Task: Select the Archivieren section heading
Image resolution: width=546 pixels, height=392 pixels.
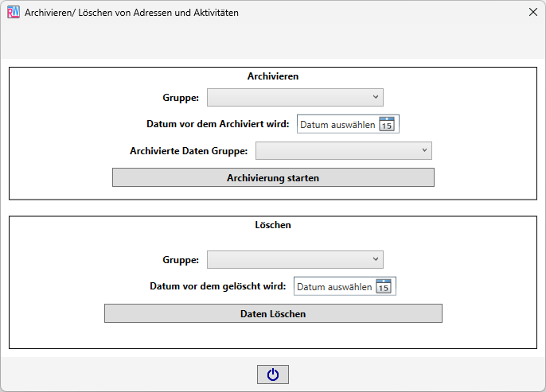Action: (x=273, y=76)
